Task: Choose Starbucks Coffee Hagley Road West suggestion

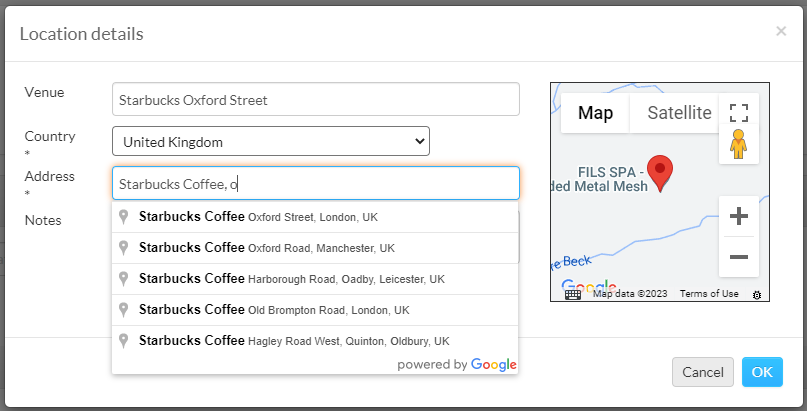Action: (x=315, y=341)
